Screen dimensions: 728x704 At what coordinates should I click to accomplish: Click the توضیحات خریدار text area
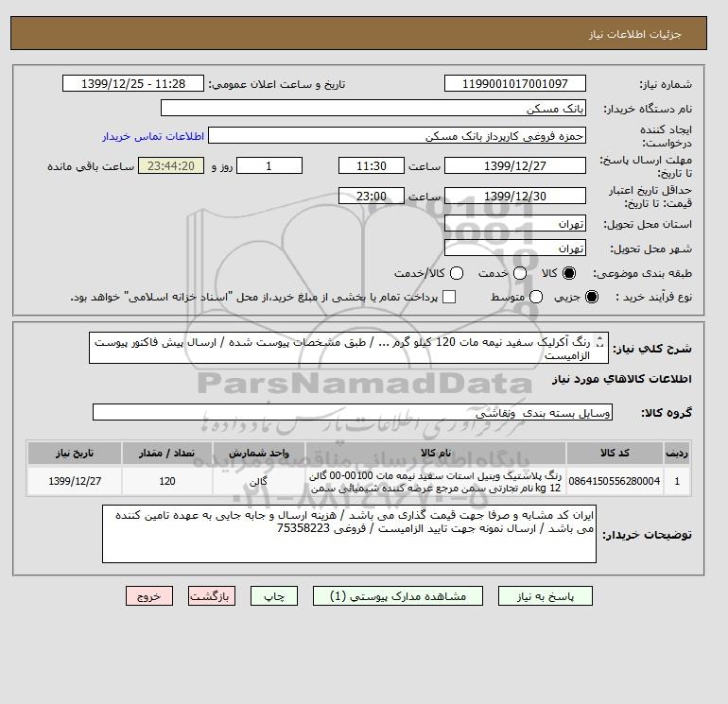[x=349, y=534]
